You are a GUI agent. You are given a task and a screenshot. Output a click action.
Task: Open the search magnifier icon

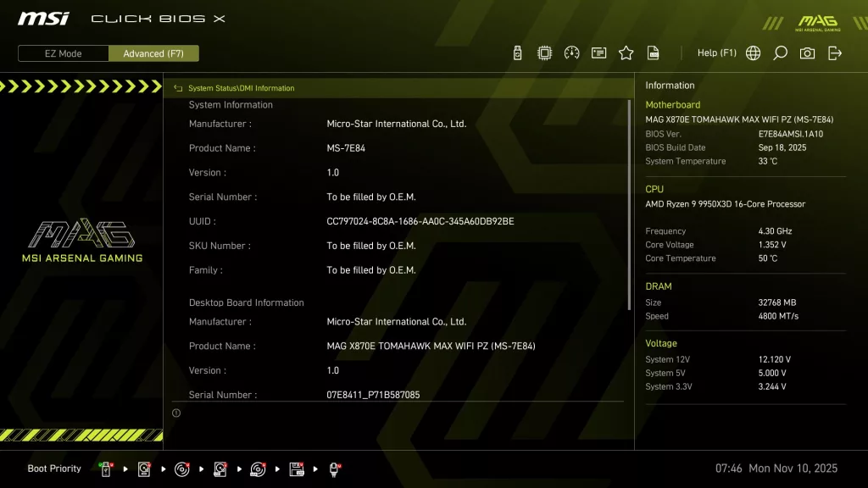780,53
